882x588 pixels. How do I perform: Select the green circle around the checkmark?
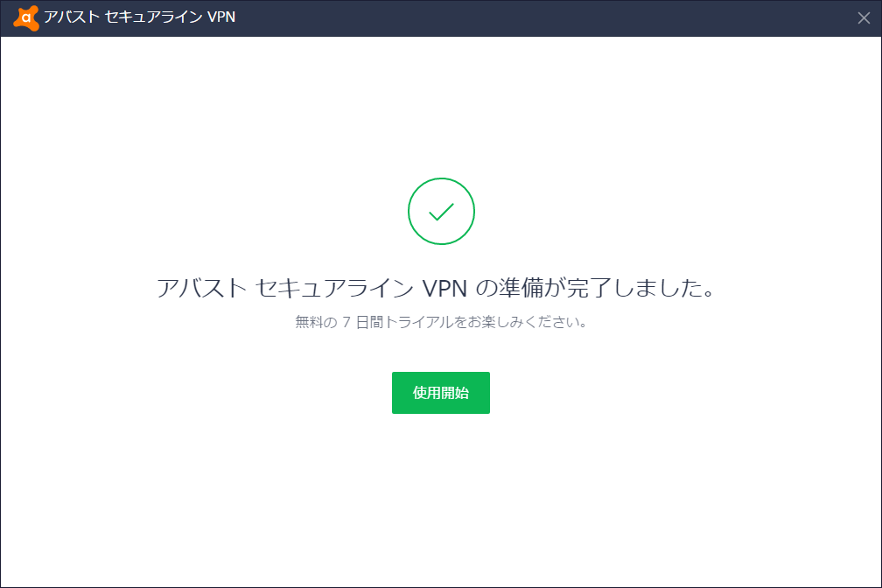[441, 211]
